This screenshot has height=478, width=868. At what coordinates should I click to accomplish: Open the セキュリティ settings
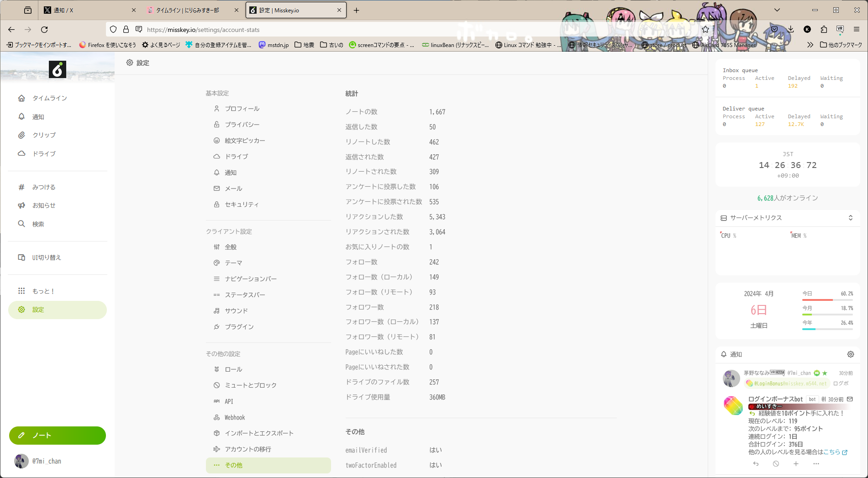point(241,204)
